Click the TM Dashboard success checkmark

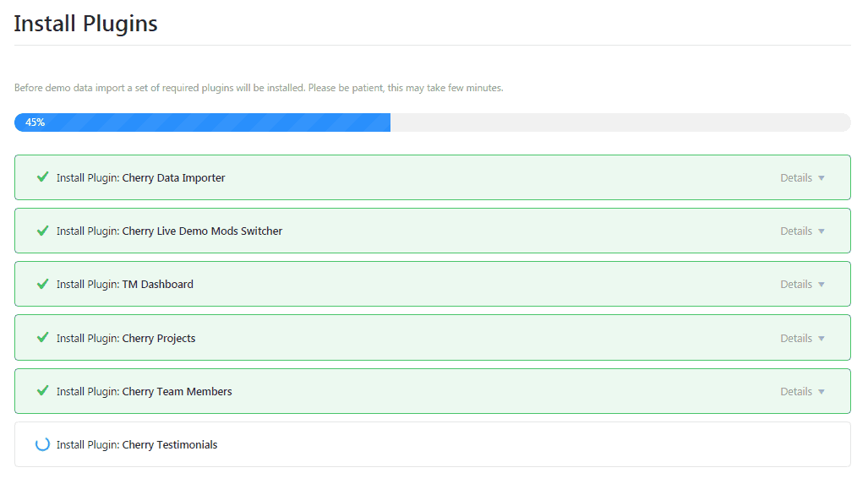[42, 284]
